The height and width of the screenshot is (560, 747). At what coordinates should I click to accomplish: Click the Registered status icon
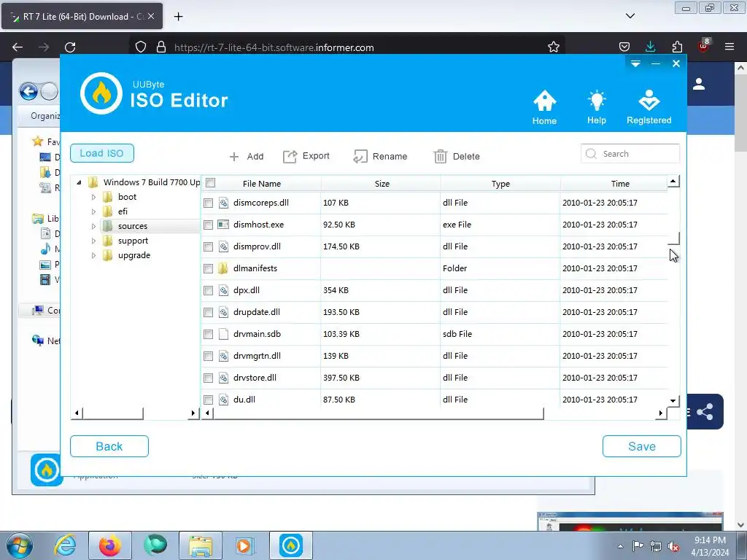[x=649, y=101]
